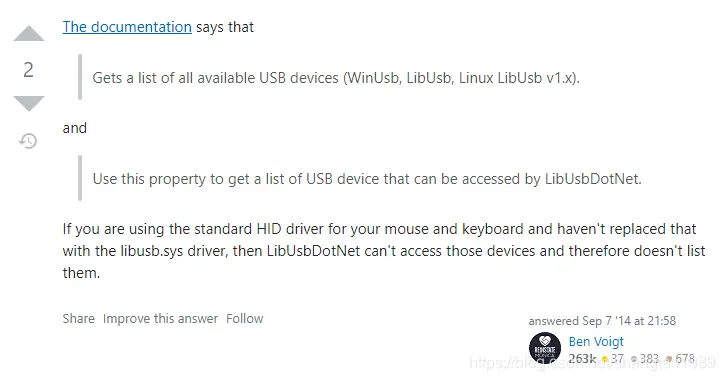Click the paragraph mentioning the standard HID driver
This screenshot has height=381, width=725.
click(384, 251)
